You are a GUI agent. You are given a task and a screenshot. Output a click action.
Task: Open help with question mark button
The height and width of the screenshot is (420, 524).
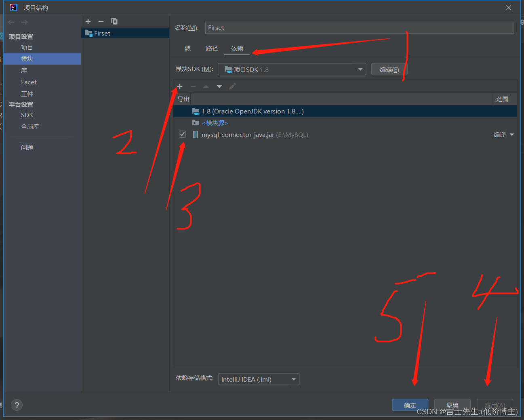click(x=17, y=405)
